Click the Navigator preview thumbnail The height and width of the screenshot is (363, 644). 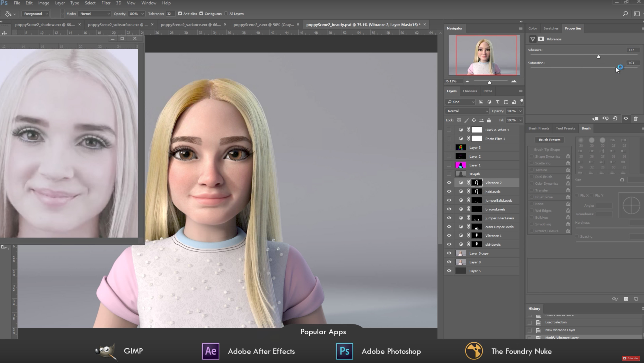[484, 55]
